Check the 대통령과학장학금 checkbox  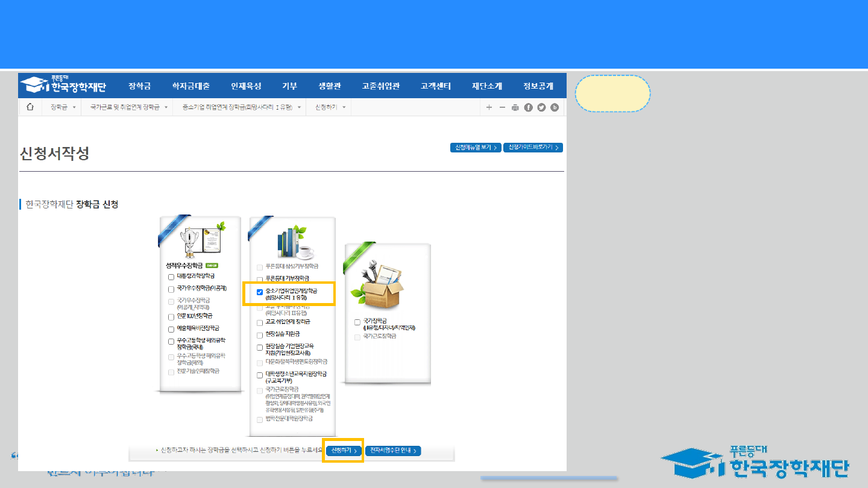tap(171, 277)
